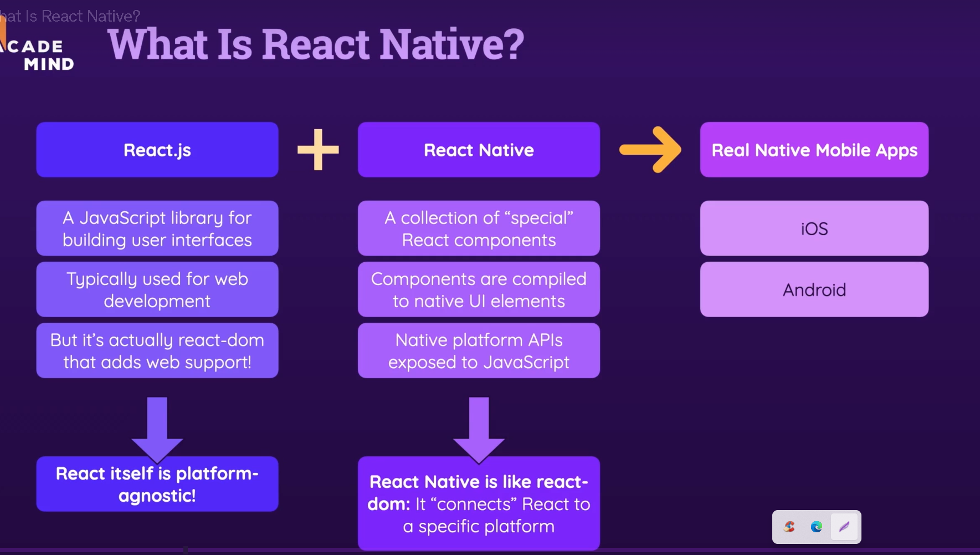The width and height of the screenshot is (980, 555).
Task: Launch Microsoft Edge from the floating tray
Action: (x=817, y=527)
